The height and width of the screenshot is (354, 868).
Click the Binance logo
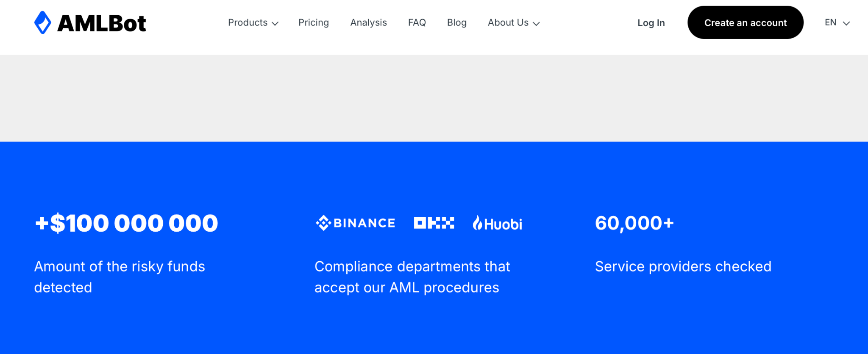click(355, 223)
